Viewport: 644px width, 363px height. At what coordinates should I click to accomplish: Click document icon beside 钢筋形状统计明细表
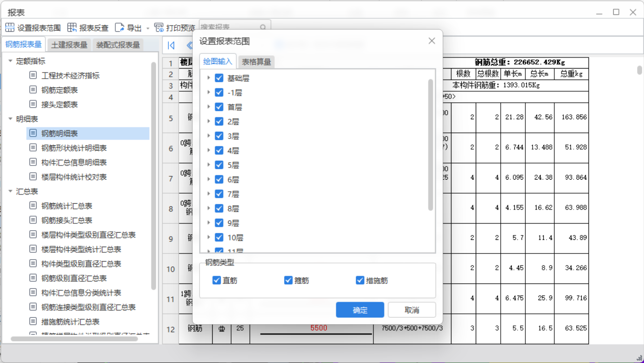click(x=33, y=148)
